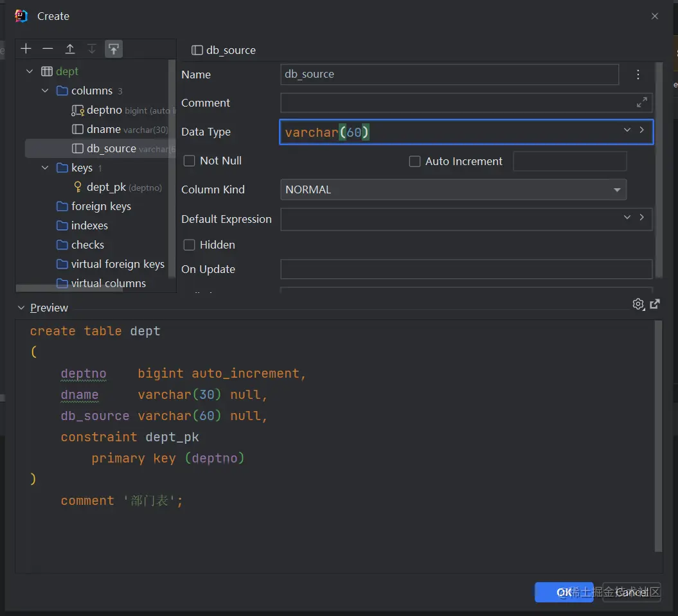This screenshot has height=616, width=678.
Task: Click the db_source column icon in header
Action: point(197,50)
